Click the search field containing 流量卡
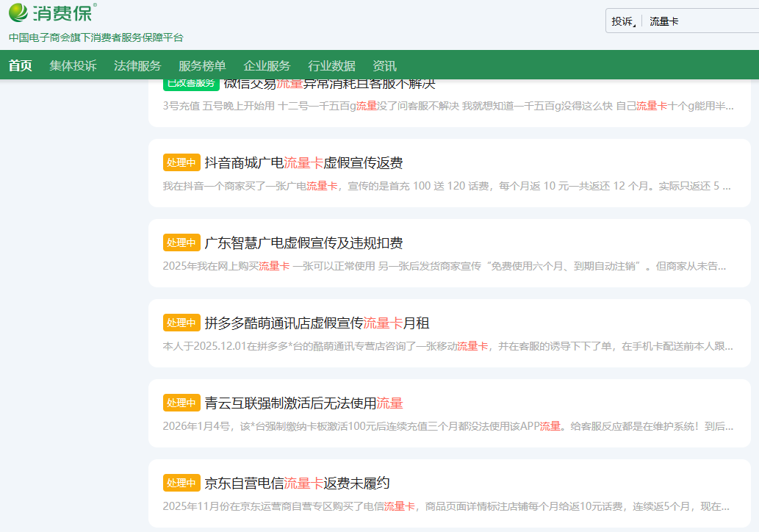 698,21
